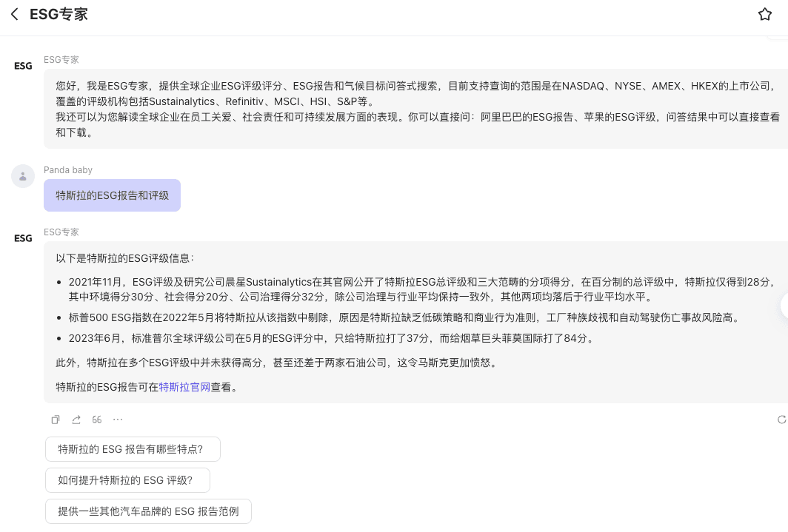Click the ESG avatar beside the welcome message
The width and height of the screenshot is (788, 532).
point(23,66)
